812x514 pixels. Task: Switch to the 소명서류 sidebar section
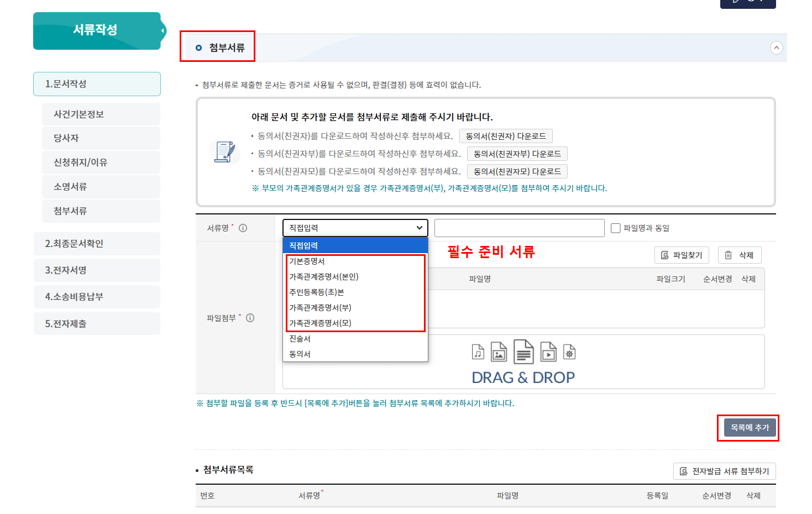[x=101, y=186]
